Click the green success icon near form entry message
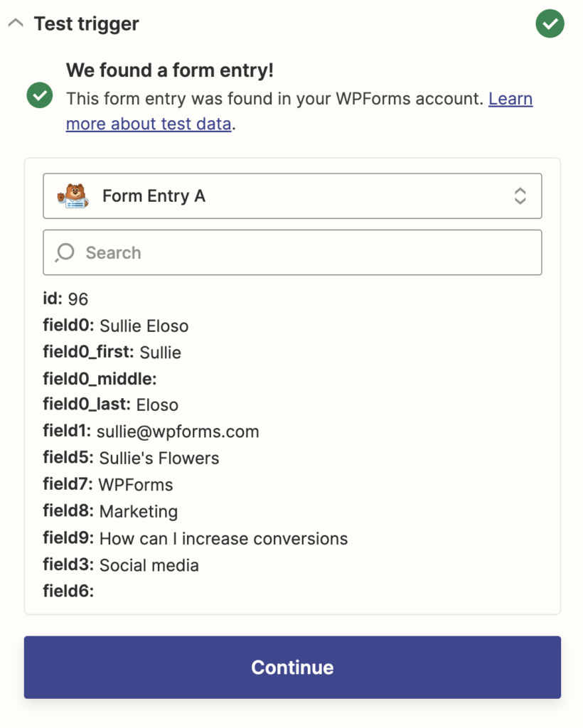Image resolution: width=583 pixels, height=728 pixels. [x=39, y=95]
